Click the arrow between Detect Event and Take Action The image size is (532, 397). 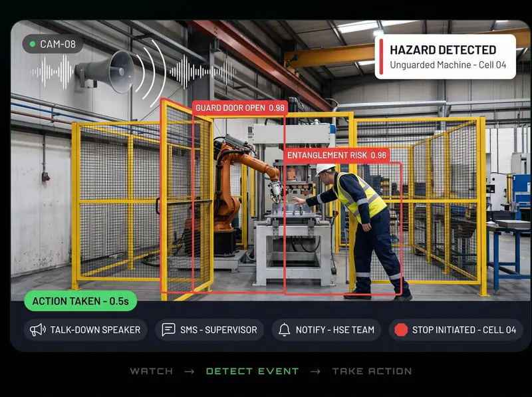315,372
